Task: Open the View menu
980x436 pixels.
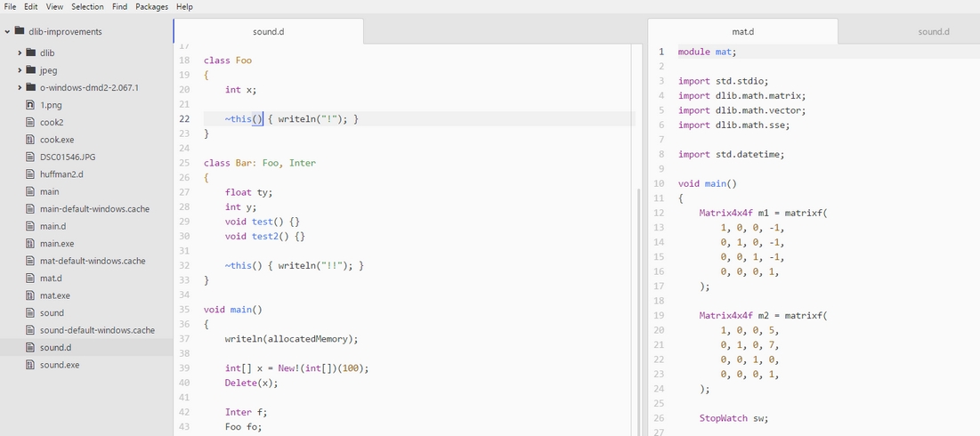Action: [x=54, y=6]
